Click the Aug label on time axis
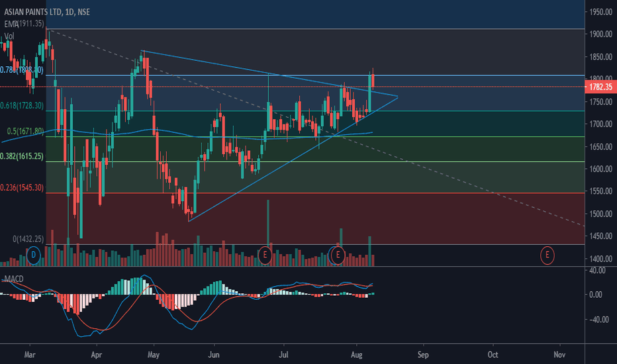 [357, 355]
